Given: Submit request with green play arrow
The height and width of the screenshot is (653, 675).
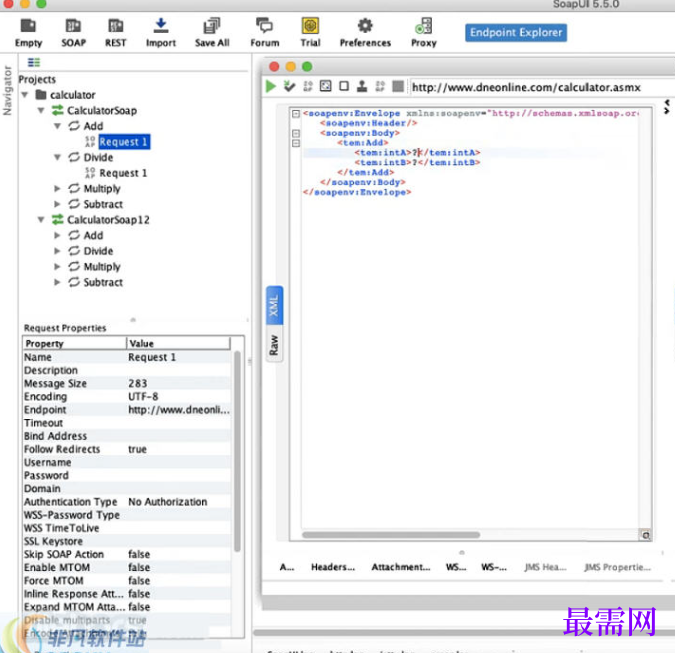Looking at the screenshot, I should (271, 87).
